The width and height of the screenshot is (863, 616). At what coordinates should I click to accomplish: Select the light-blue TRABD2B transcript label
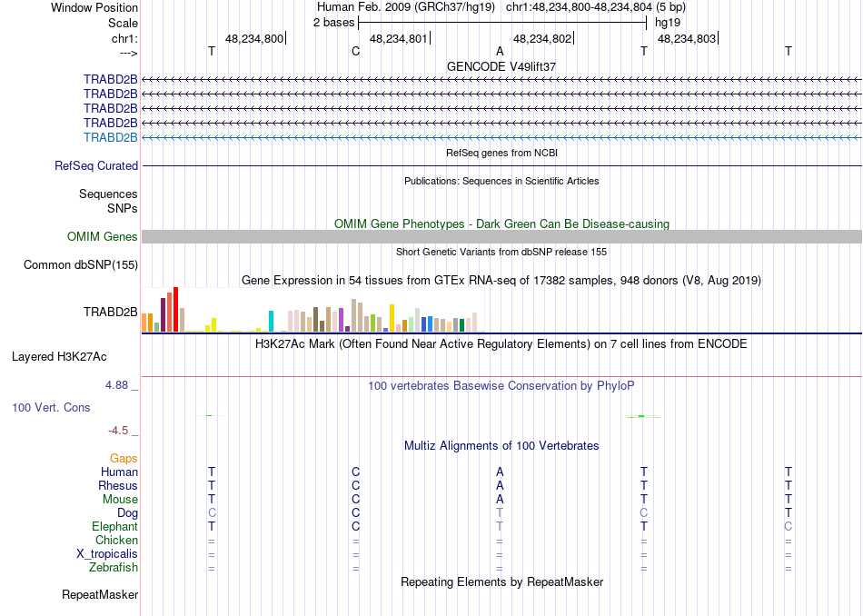click(111, 137)
